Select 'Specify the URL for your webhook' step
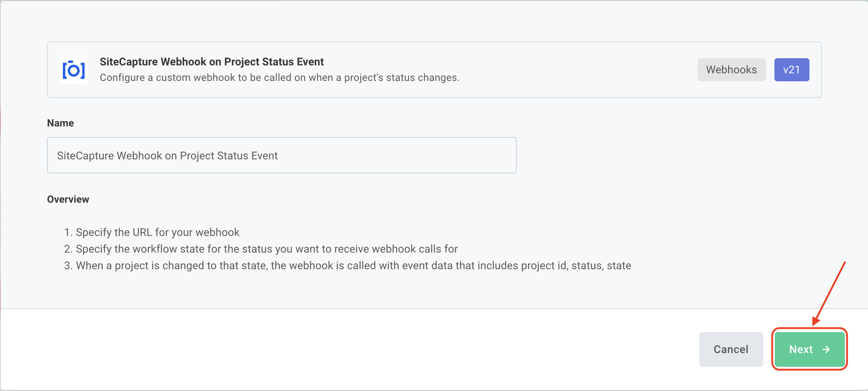 [x=158, y=232]
